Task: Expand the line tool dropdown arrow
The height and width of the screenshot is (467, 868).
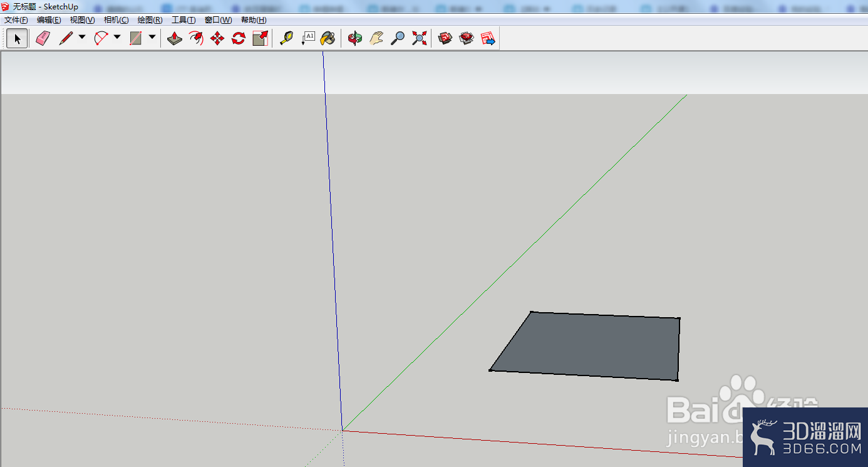Action: click(x=82, y=38)
